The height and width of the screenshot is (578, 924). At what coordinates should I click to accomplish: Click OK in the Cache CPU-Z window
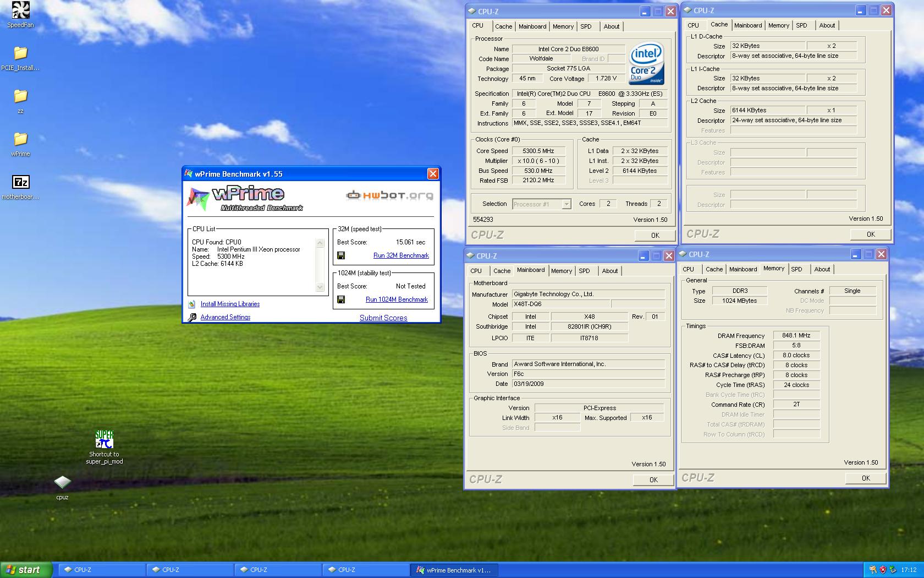871,235
